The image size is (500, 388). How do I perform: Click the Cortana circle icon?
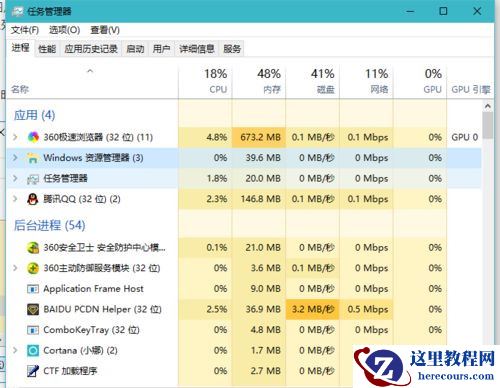click(x=33, y=351)
